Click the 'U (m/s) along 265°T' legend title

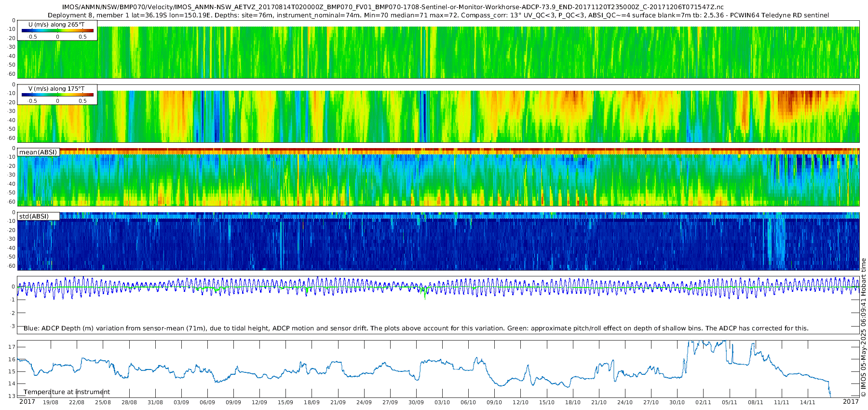[x=56, y=25]
